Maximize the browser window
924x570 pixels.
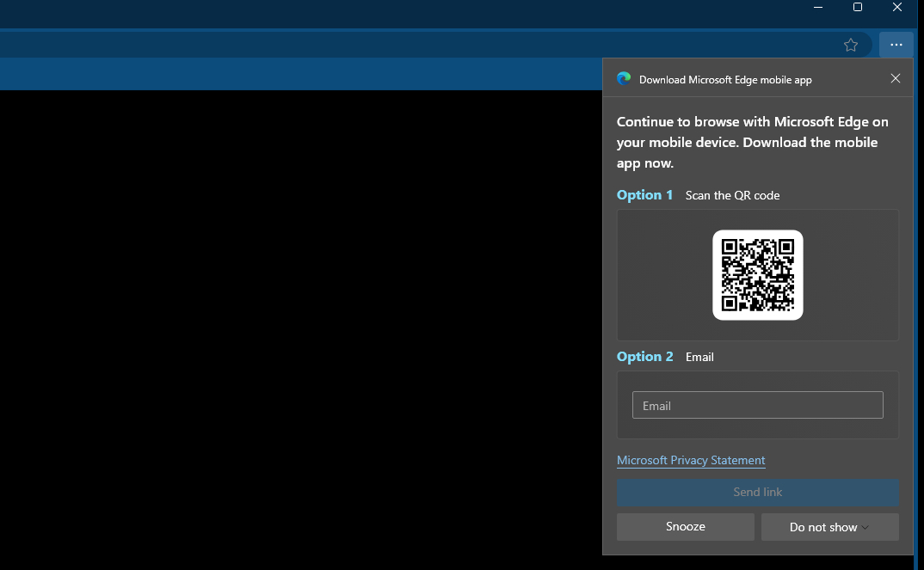858,8
